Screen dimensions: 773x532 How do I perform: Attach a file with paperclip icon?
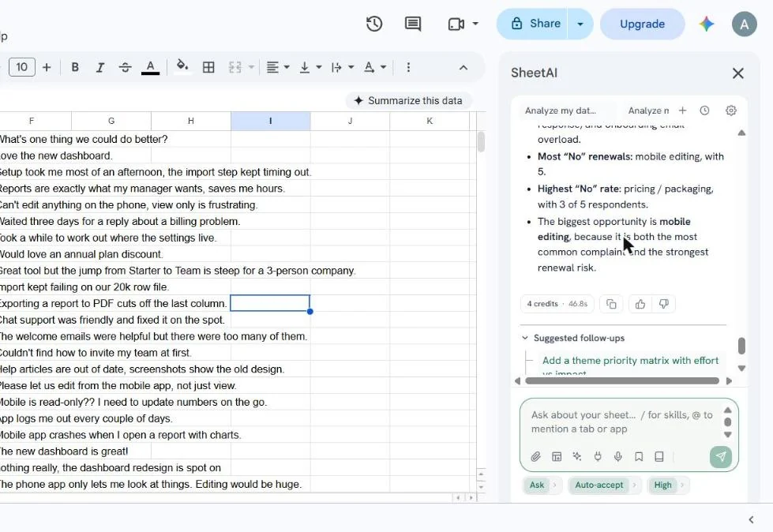pos(536,457)
